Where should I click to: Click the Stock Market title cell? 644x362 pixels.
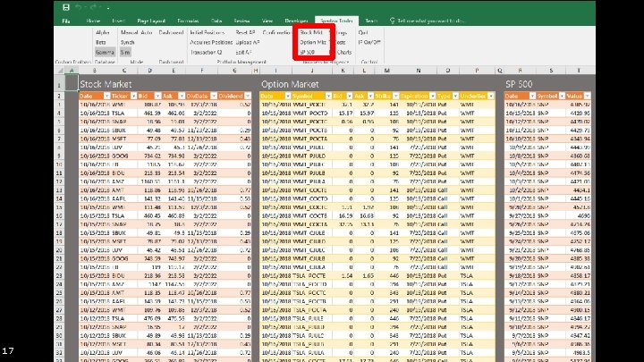coord(106,84)
